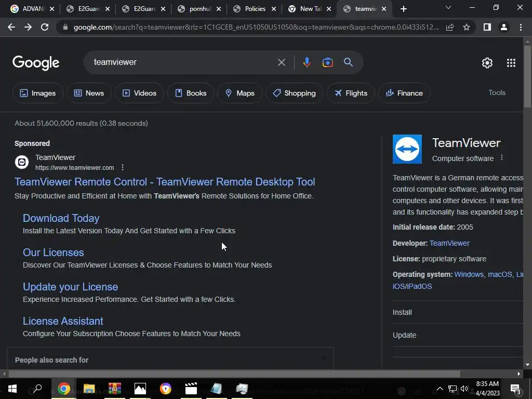
Task: Filter results by Maps
Action: point(240,93)
